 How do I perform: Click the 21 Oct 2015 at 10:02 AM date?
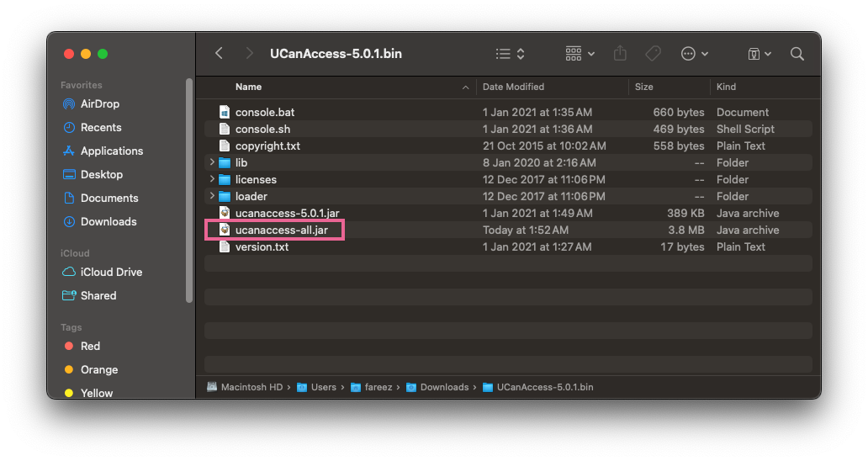coord(544,146)
